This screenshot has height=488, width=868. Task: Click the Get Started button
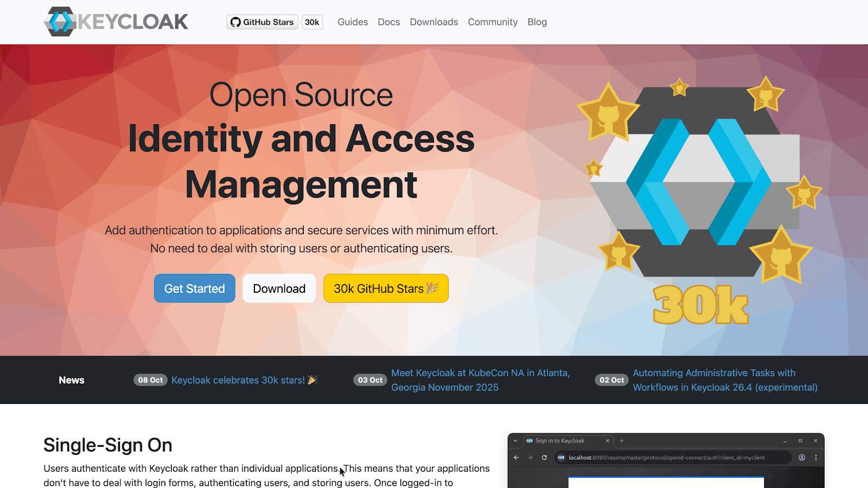195,288
